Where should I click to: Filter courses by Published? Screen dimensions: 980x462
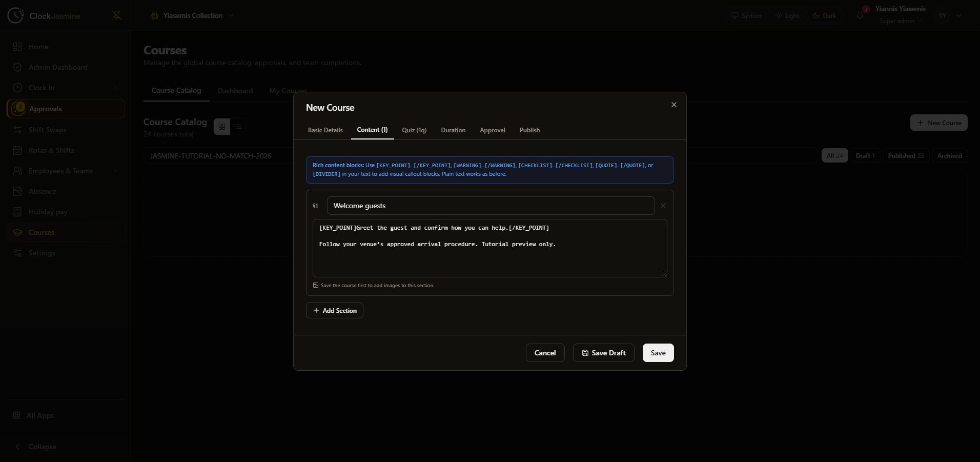(906, 156)
